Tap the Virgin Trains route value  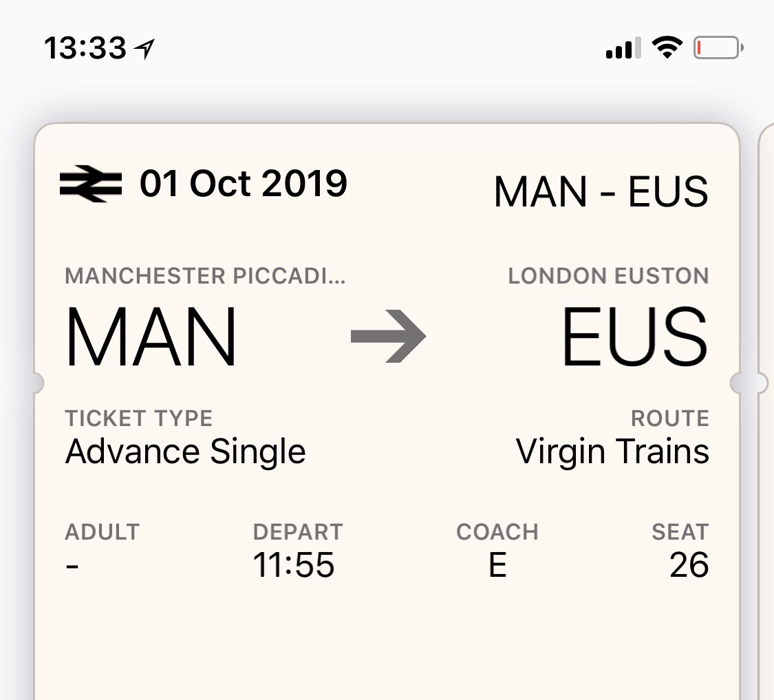612,452
